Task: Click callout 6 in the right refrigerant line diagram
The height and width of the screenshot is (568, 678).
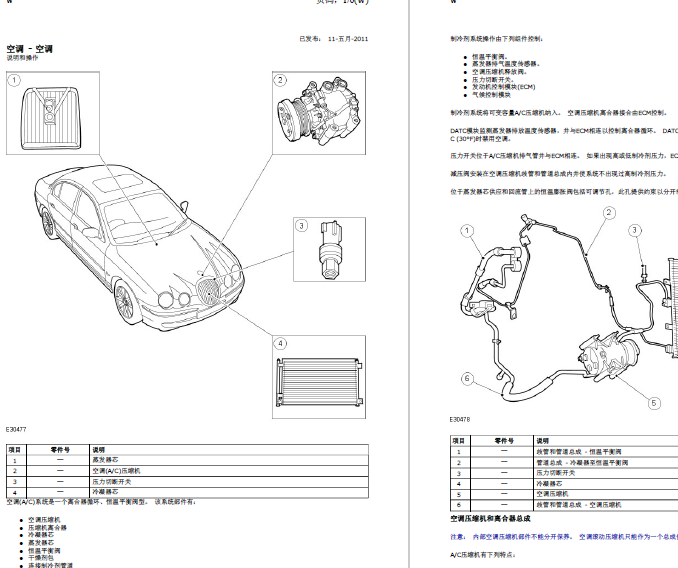Action: coord(467,379)
